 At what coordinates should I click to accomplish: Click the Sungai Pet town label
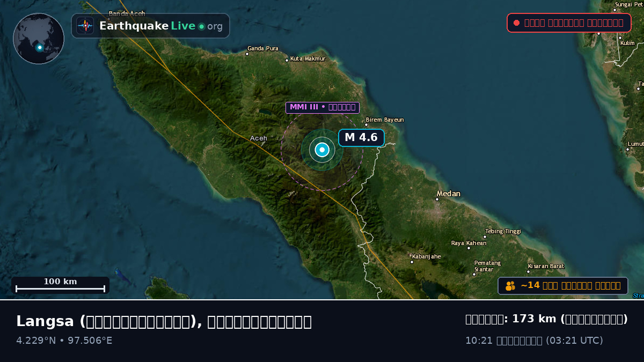coord(629,4)
